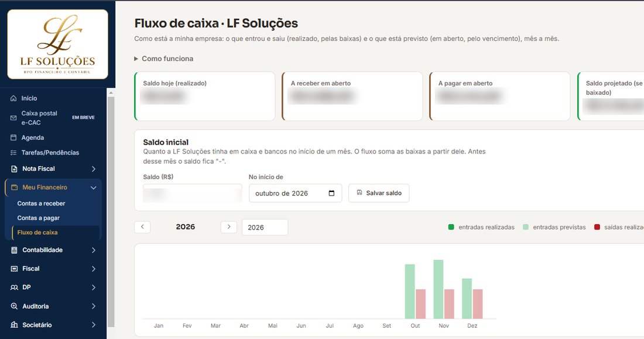Click the entradas realizadas green legend swatch
This screenshot has height=339, width=644.
(x=451, y=227)
